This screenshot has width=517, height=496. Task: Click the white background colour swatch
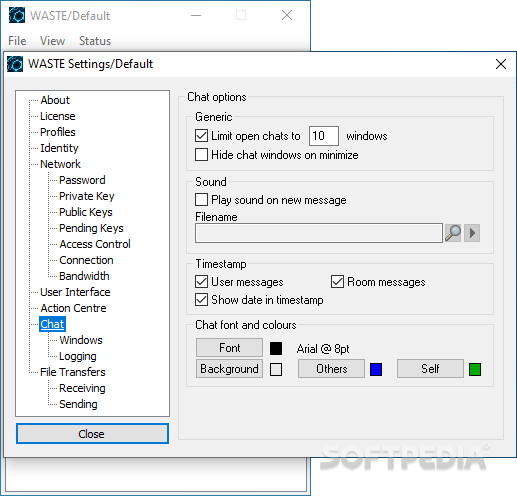pyautogui.click(x=276, y=369)
